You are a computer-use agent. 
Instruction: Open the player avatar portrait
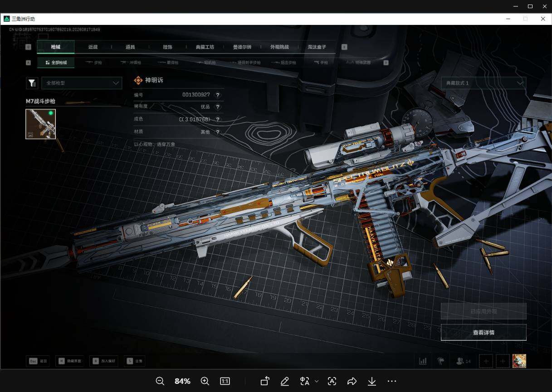(x=519, y=361)
